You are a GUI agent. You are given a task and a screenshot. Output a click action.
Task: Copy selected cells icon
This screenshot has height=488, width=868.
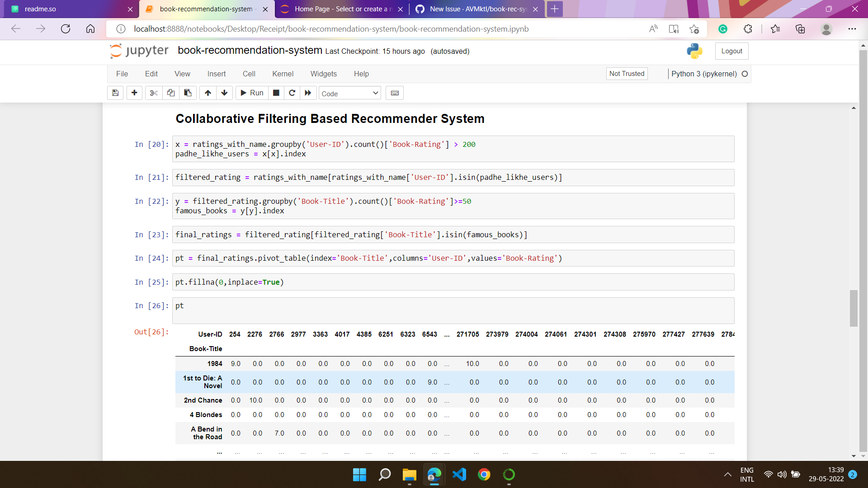(x=171, y=93)
